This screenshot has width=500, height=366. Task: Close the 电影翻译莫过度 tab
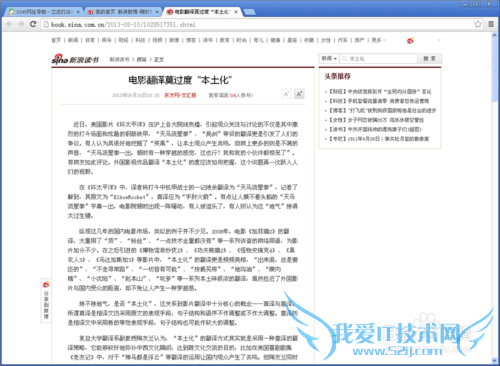click(236, 12)
